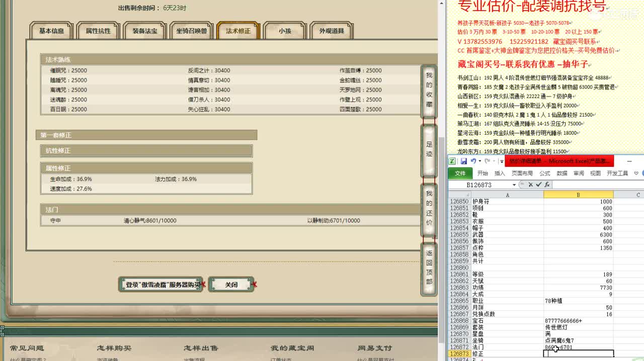The image size is (644, 361).
Task: Click the Excel formula bar input
Action: (598, 185)
